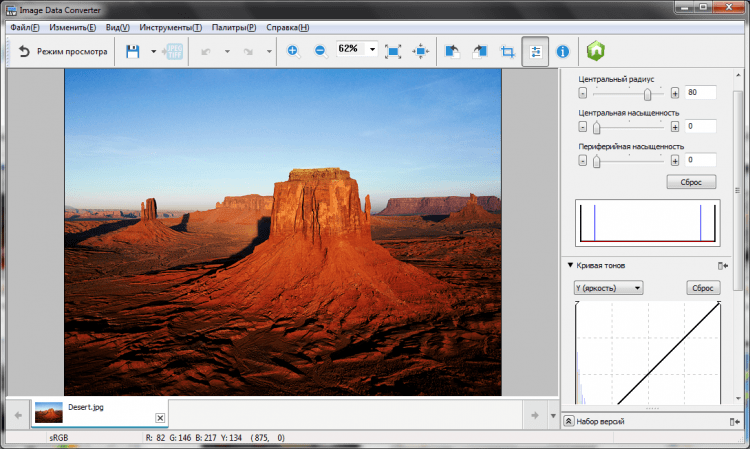
Task: Click the Центральный радиус slider handle
Action: [648, 93]
